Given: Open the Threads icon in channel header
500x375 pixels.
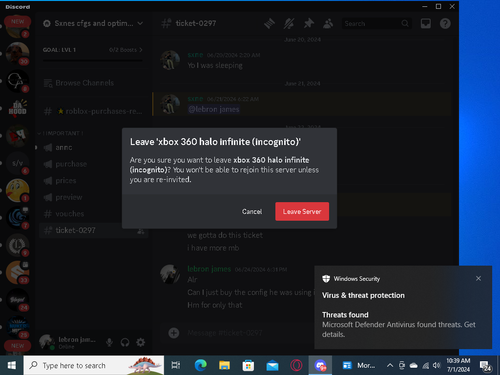Looking at the screenshot, I should 269,23.
